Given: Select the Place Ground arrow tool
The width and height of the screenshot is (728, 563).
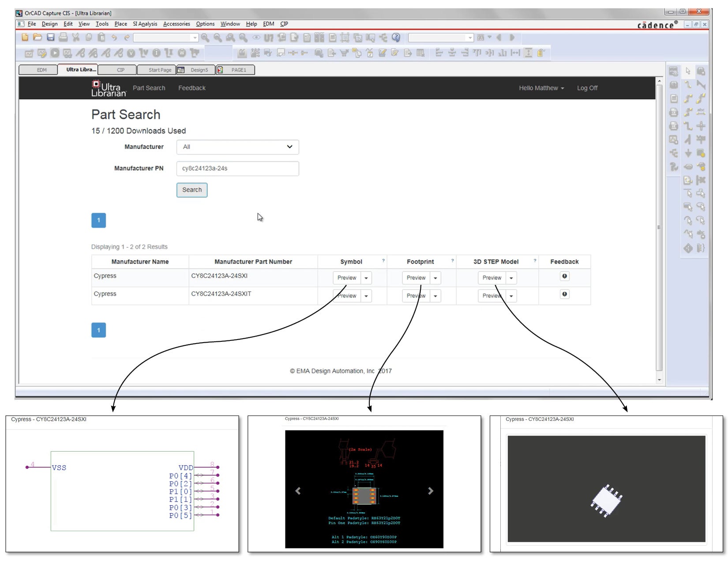Looking at the screenshot, I should [688, 153].
